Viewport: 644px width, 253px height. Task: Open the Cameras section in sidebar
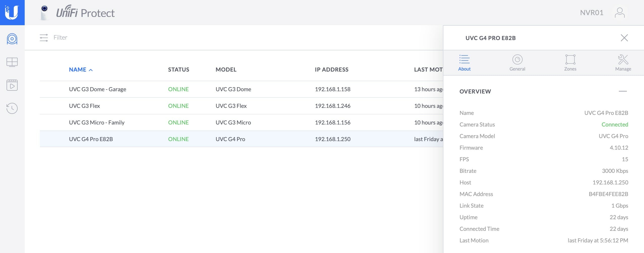click(12, 39)
